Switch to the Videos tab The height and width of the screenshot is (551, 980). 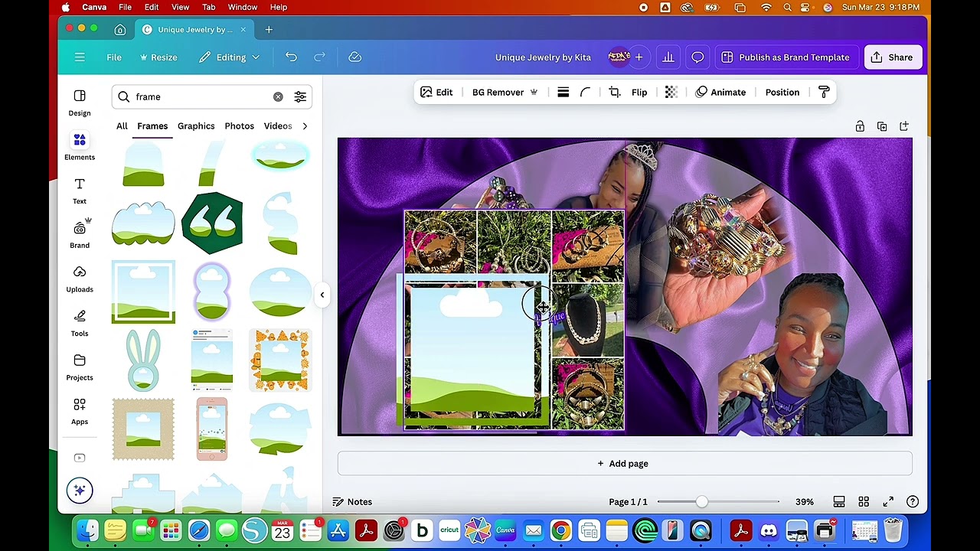click(x=278, y=126)
